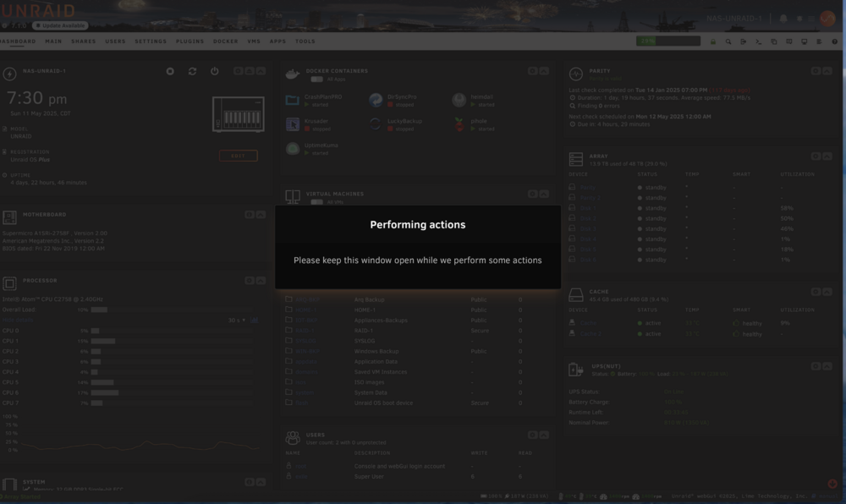This screenshot has width=846, height=504.
Task: Click the CPU 6 load bar
Action: [x=172, y=393]
